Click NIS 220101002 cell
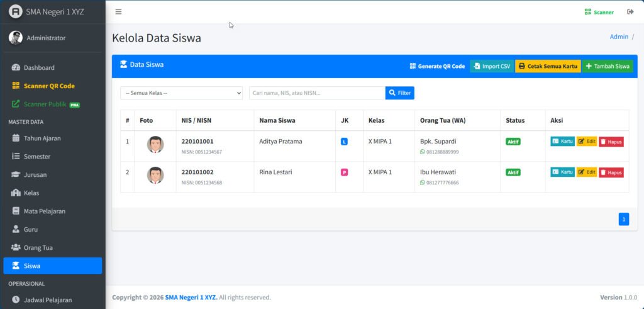 pos(197,172)
